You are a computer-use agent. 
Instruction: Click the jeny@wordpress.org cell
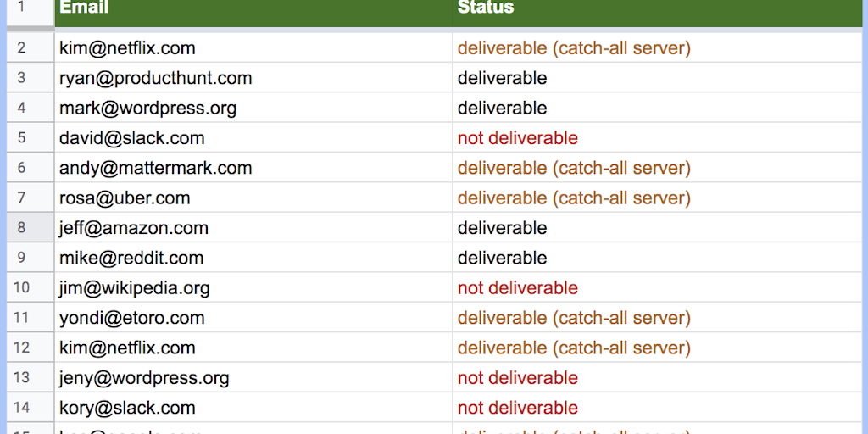pyautogui.click(x=253, y=377)
